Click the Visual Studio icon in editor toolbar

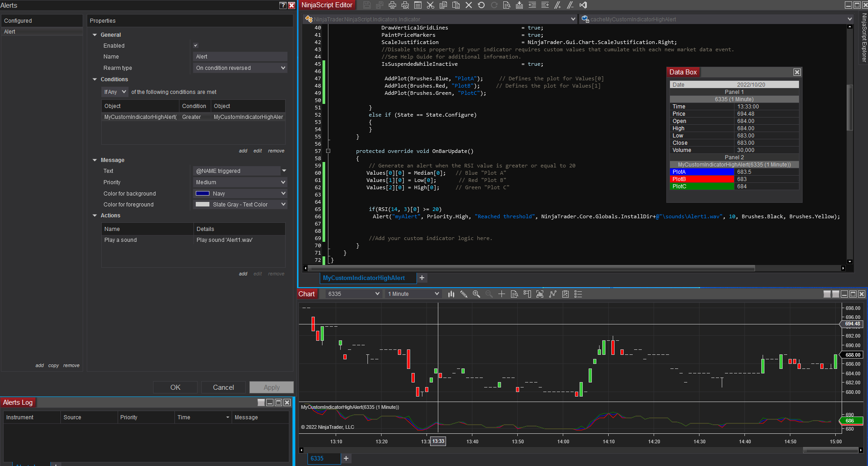tap(583, 5)
